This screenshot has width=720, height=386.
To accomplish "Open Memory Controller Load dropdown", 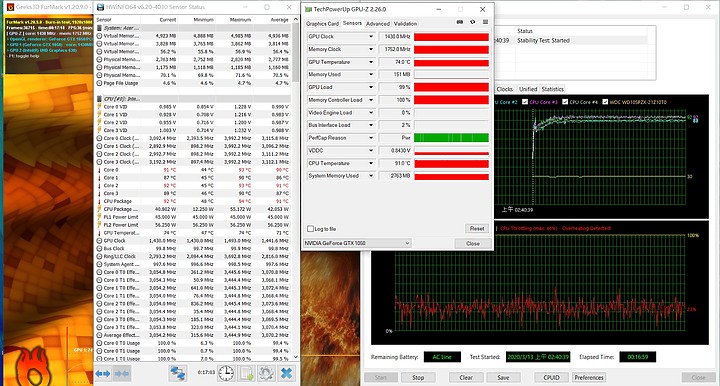I will tap(371, 100).
